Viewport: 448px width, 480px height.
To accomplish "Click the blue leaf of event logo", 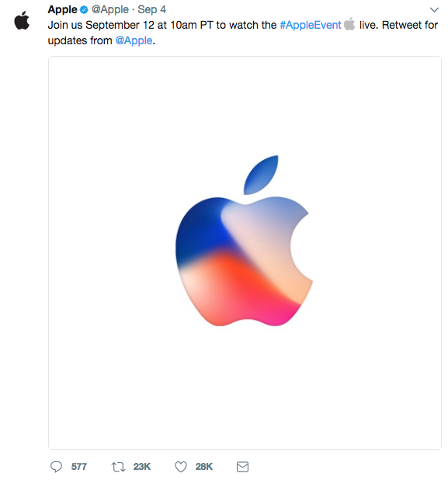I will pyautogui.click(x=261, y=175).
